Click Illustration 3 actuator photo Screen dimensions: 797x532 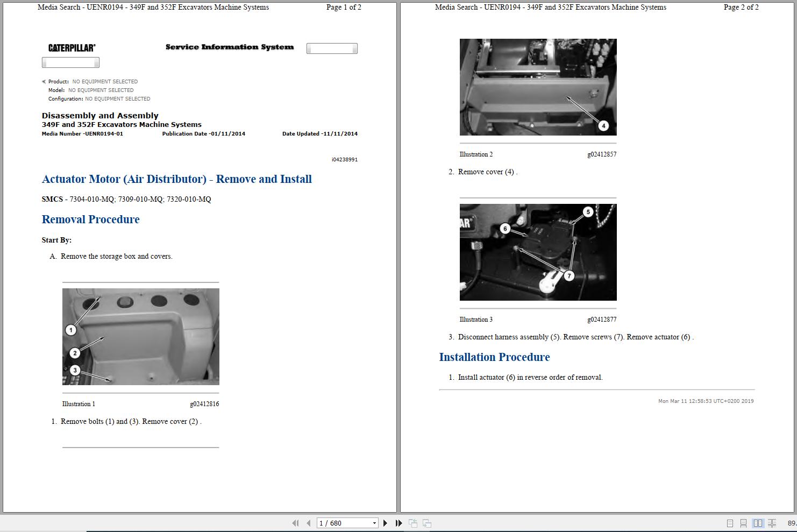538,252
